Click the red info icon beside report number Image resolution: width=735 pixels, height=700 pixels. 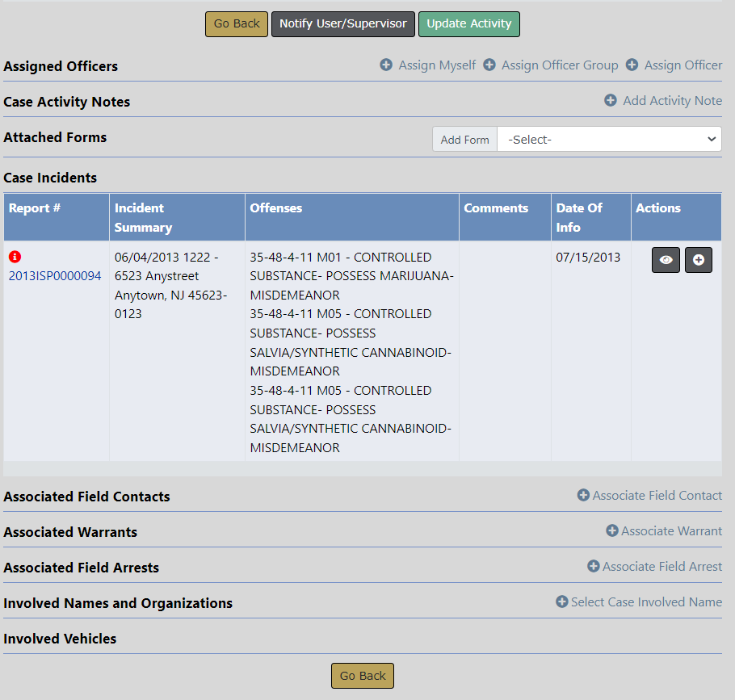coord(15,257)
